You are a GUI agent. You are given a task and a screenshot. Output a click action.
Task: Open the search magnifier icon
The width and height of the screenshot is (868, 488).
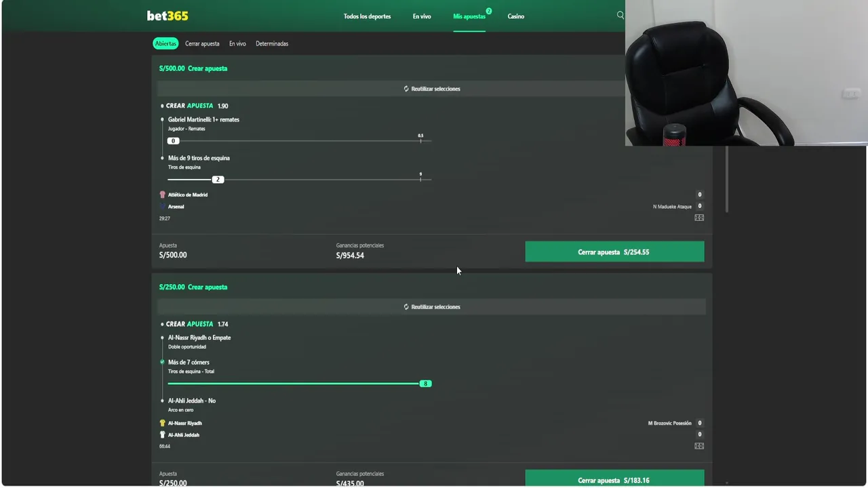point(620,15)
